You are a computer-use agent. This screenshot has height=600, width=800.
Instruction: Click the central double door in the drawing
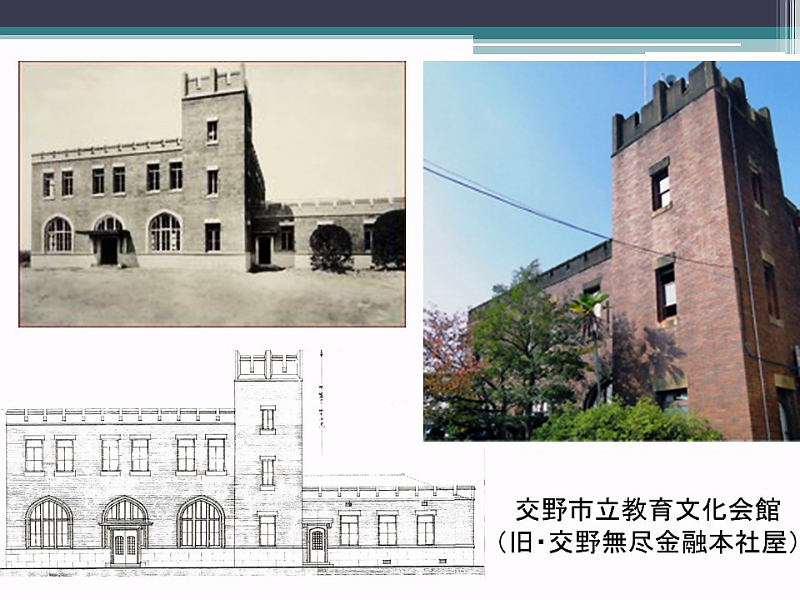(125, 545)
